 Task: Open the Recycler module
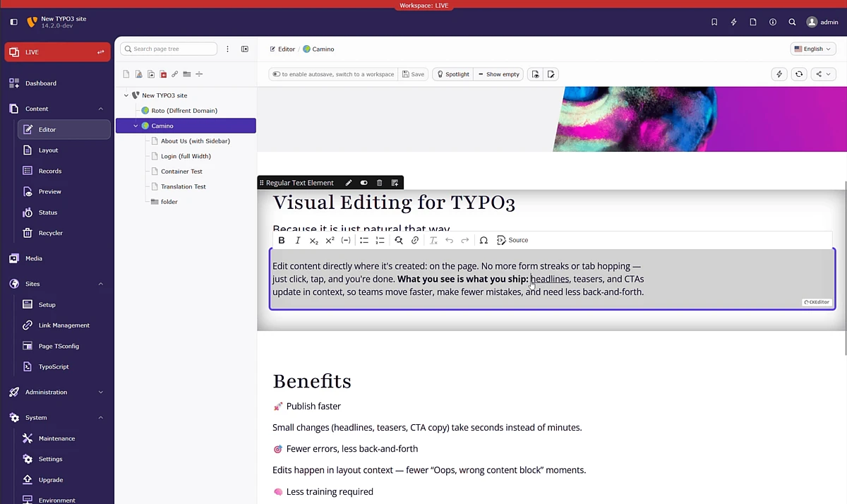(x=50, y=233)
